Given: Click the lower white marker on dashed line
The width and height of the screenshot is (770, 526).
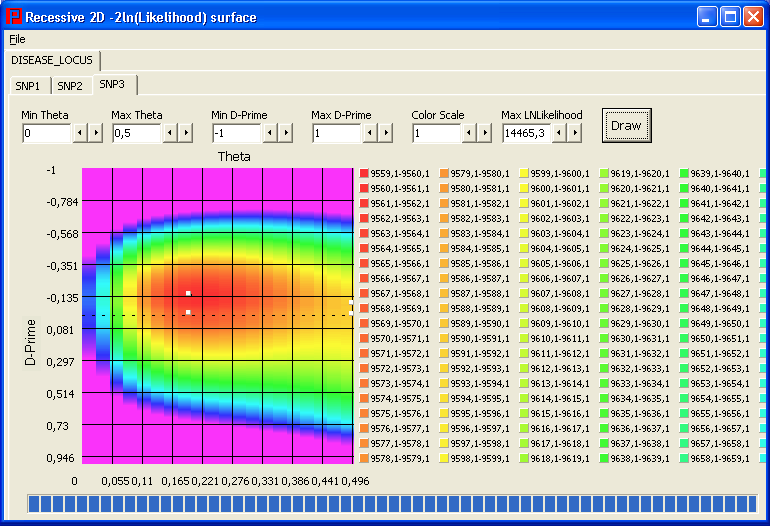Looking at the screenshot, I should click(188, 312).
